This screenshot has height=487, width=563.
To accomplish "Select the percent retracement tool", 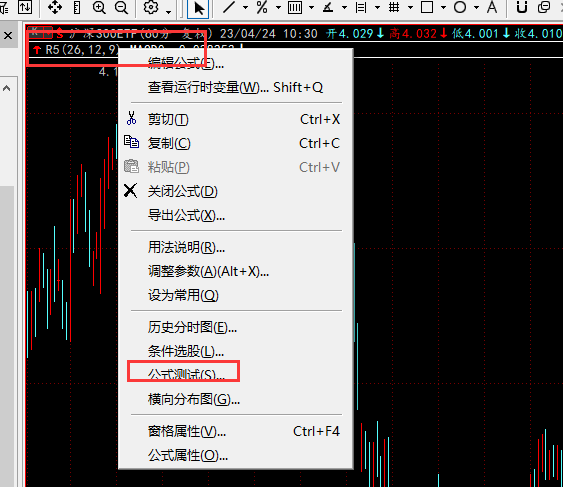I will point(262,7).
